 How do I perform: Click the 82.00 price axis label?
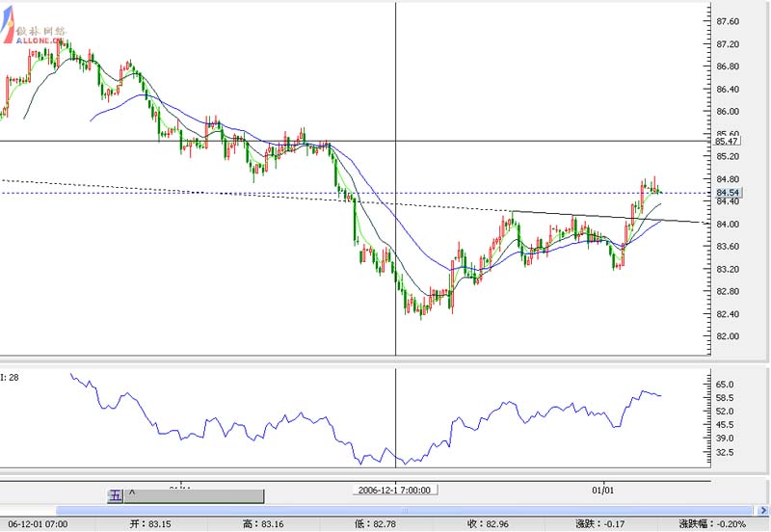[x=728, y=336]
